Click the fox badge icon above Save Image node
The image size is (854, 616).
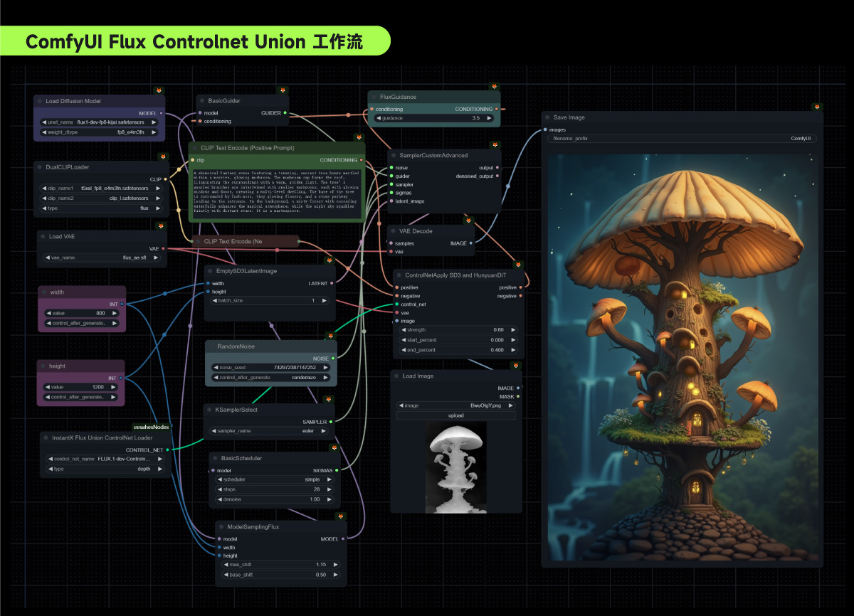(817, 106)
